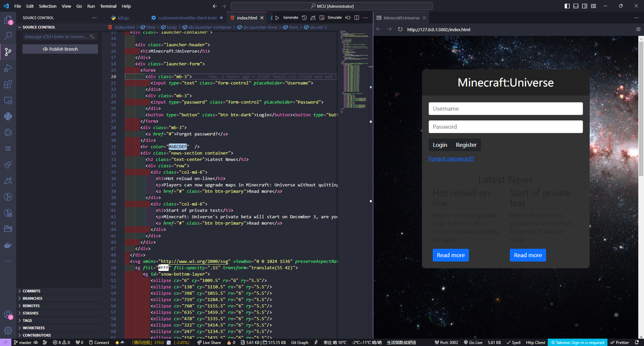
Task: Click the Password input field
Action: click(x=505, y=127)
